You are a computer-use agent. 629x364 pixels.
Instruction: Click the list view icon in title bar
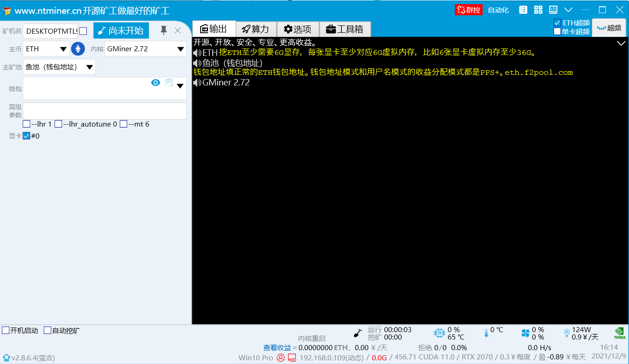pyautogui.click(x=523, y=10)
